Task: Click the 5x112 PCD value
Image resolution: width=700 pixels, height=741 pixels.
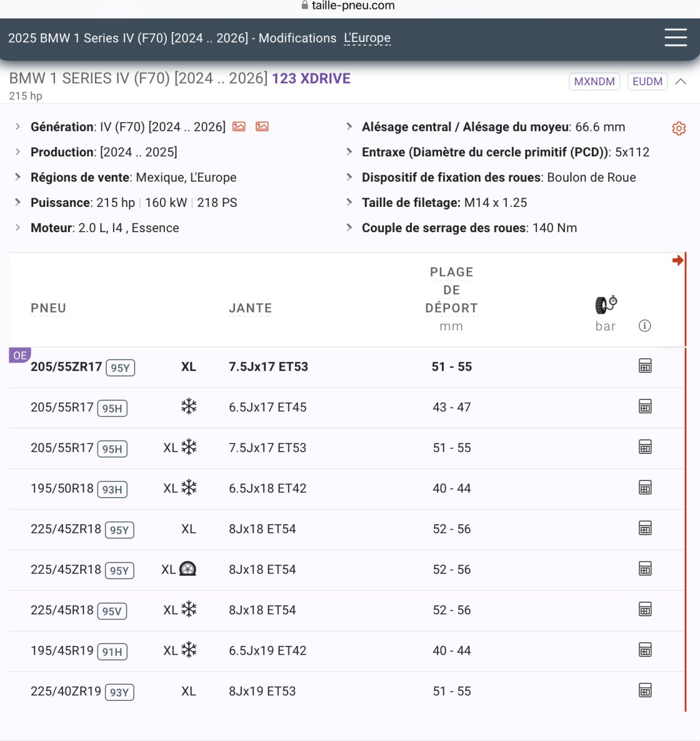Action: (632, 153)
